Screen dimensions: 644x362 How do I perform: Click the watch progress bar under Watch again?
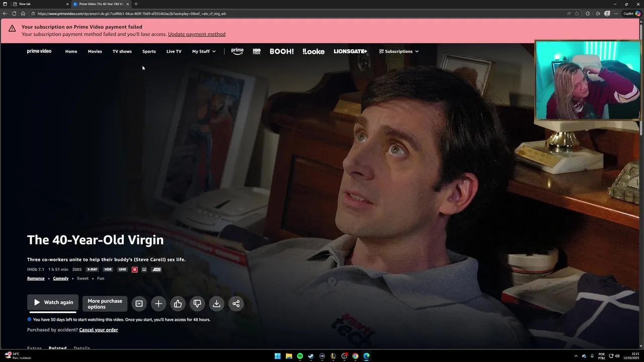tap(53, 312)
